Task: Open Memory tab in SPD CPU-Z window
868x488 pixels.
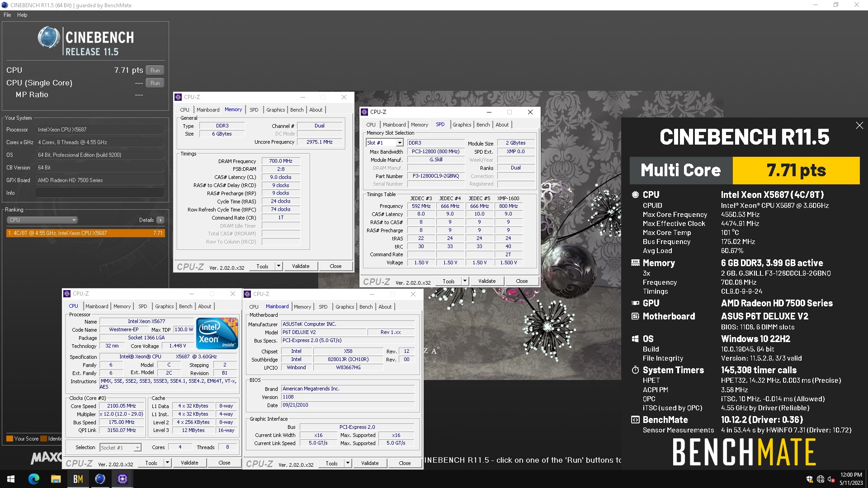Action: pyautogui.click(x=420, y=125)
